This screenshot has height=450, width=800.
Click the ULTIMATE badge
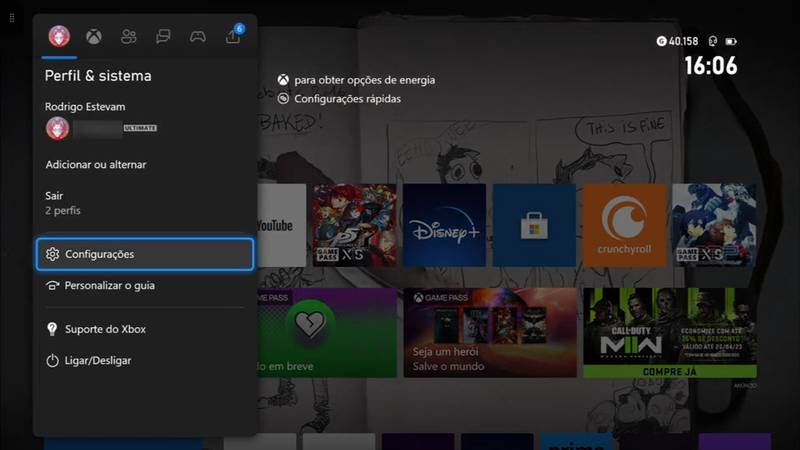(x=140, y=128)
